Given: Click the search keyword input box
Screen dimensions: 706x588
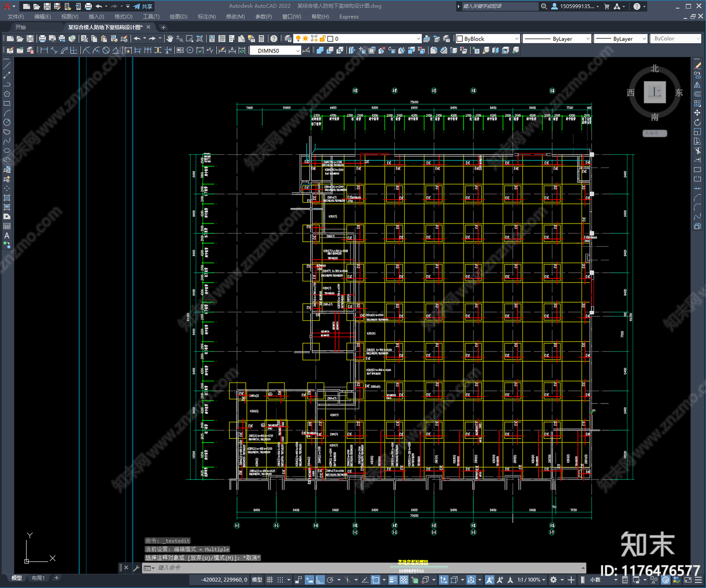Looking at the screenshot, I should [x=500, y=6].
